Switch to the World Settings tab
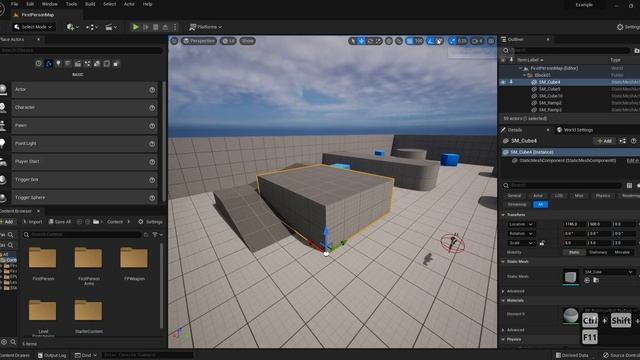The height and width of the screenshot is (360, 640). (575, 130)
